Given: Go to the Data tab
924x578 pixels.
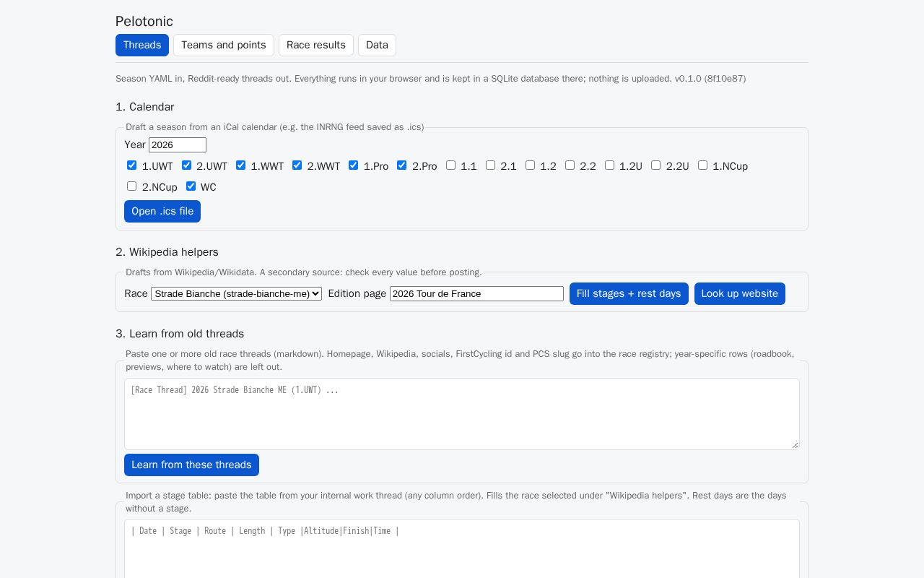Looking at the screenshot, I should coord(377,45).
